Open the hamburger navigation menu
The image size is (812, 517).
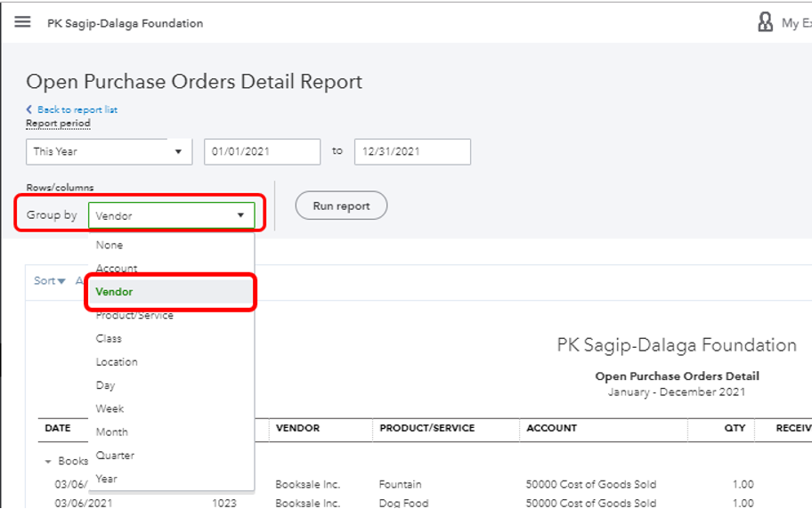pos(22,21)
